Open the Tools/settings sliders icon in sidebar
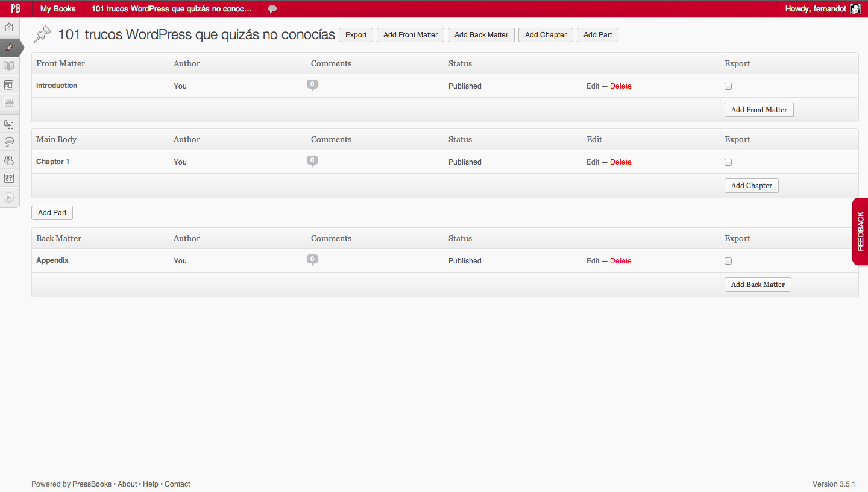This screenshot has height=492, width=868. (x=9, y=178)
